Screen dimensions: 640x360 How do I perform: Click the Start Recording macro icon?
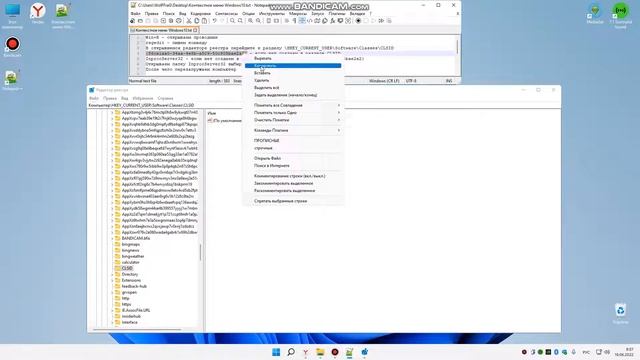point(358,21)
